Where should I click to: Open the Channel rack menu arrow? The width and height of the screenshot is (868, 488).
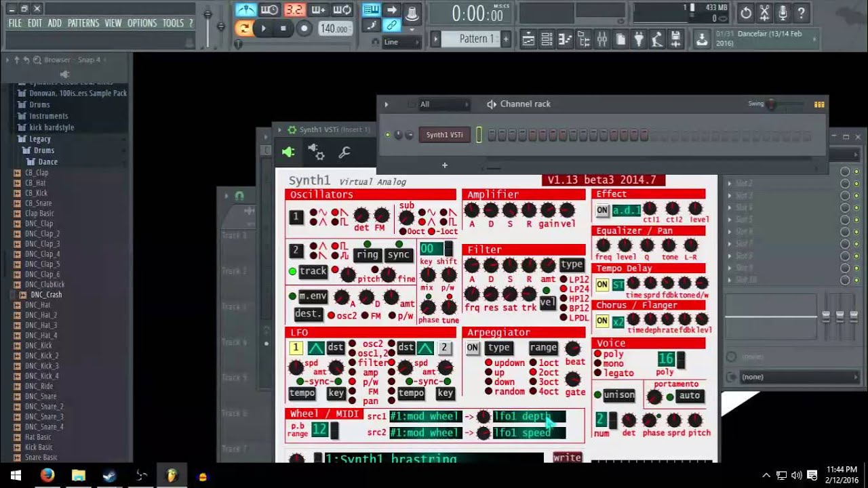(x=387, y=104)
